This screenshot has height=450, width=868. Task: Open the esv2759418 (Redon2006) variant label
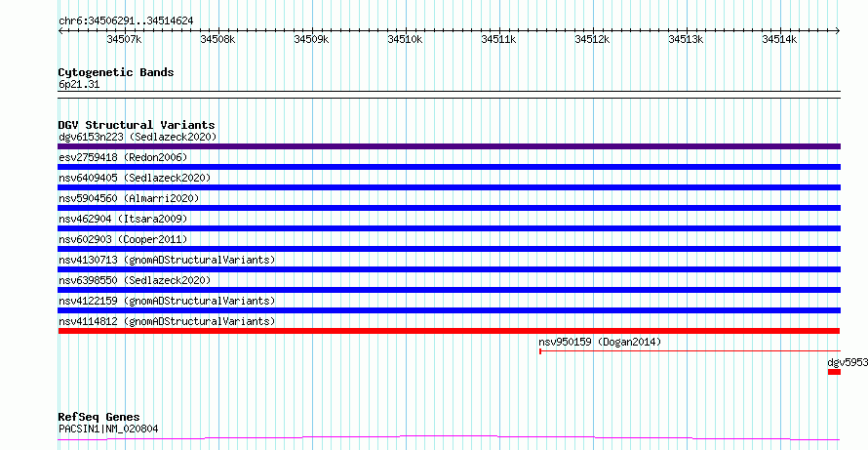coord(123,157)
